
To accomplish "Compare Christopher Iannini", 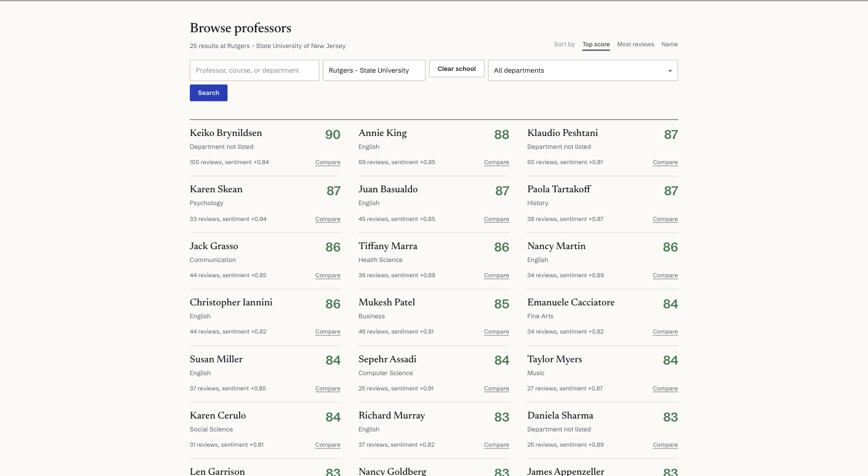I will click(x=328, y=332).
